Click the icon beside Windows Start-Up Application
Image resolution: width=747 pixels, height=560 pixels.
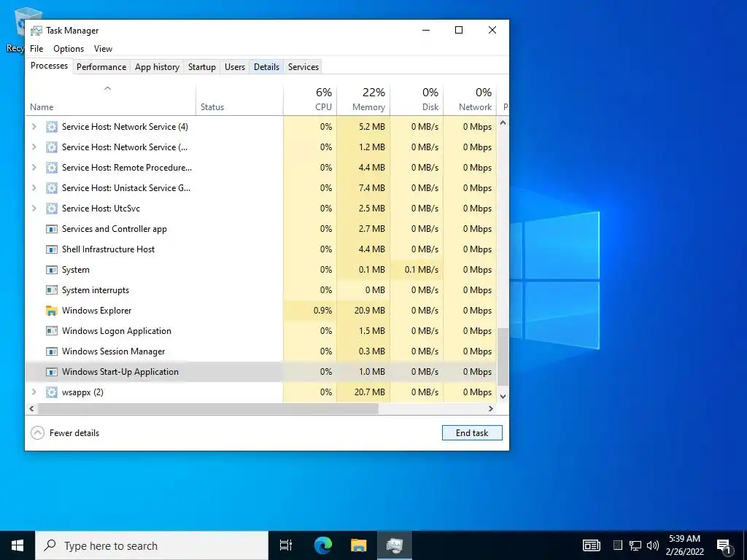click(52, 372)
